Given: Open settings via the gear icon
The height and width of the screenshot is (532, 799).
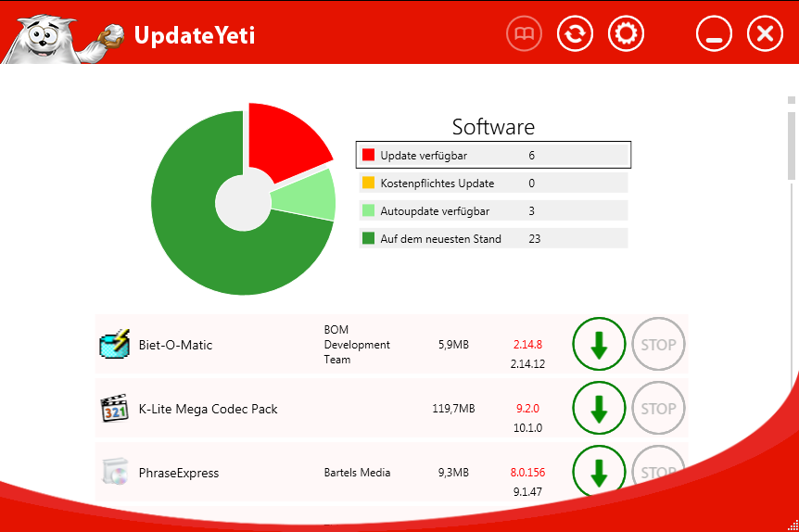Looking at the screenshot, I should coord(626,34).
